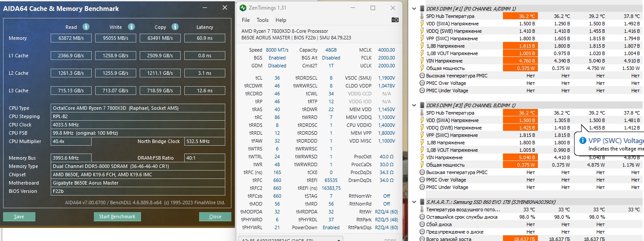Click the Memory Read field showing 63872 MB/s
Screen dimensions: 644x241
(x=71, y=38)
